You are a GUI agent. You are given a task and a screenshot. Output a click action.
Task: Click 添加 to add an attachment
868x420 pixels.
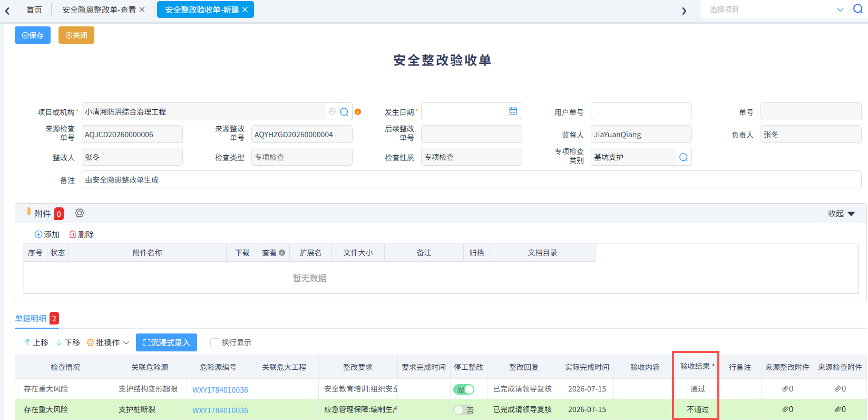pyautogui.click(x=47, y=234)
